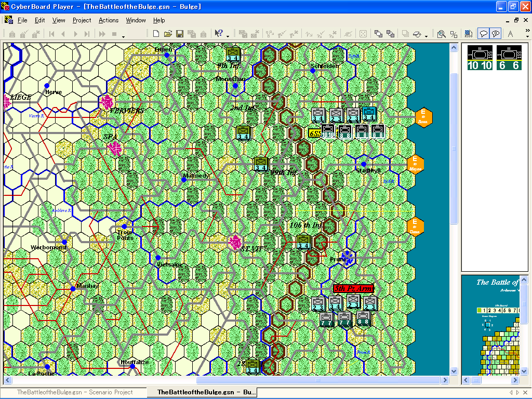This screenshot has width=532, height=399.
Task: Open the Help menu
Action: pos(159,20)
